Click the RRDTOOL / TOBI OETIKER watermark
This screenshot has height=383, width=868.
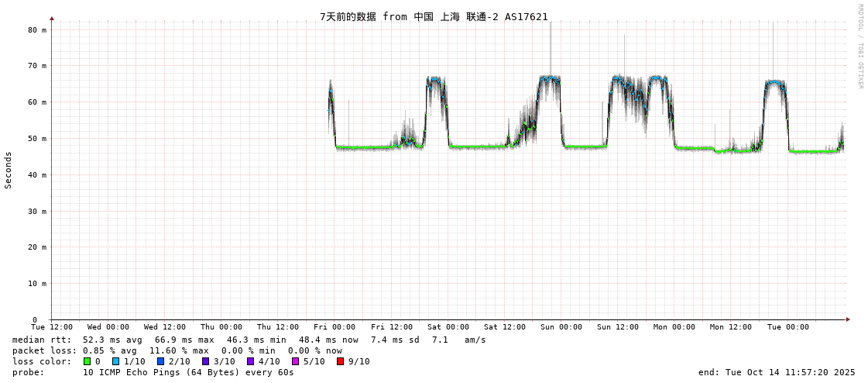pos(859,47)
